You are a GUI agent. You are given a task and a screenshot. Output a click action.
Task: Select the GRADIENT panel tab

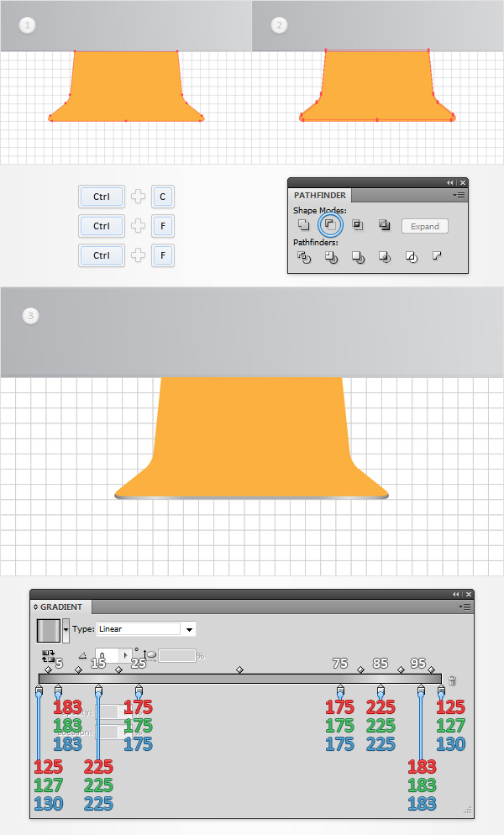click(x=60, y=607)
